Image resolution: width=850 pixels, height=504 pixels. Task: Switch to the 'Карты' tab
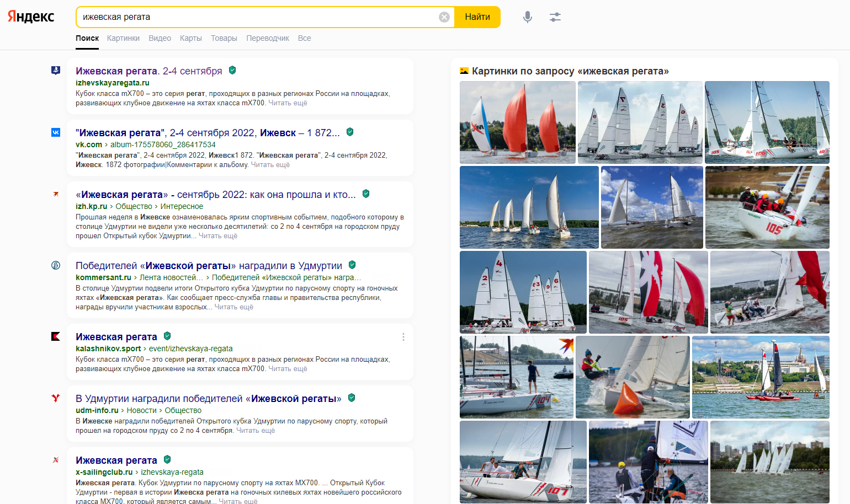coord(190,38)
